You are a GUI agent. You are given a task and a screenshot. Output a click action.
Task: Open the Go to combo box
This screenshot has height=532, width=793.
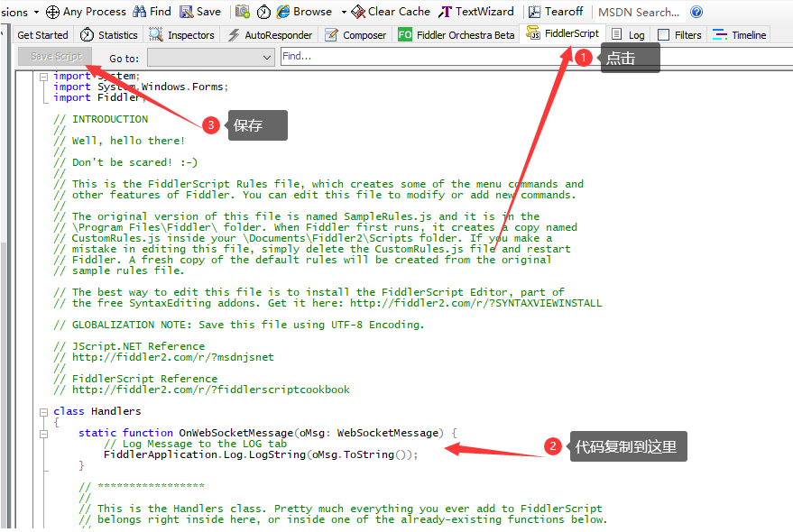pyautogui.click(x=211, y=57)
